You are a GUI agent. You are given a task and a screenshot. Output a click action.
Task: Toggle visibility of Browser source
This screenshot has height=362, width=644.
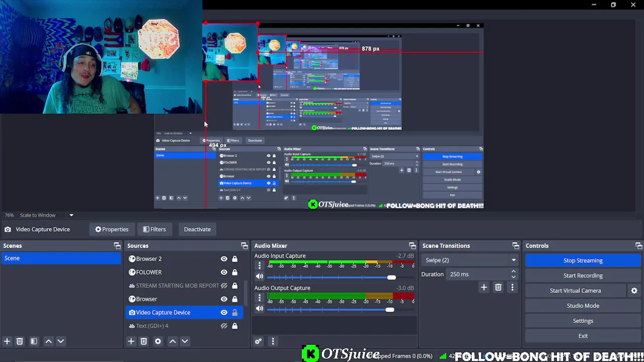click(x=224, y=299)
